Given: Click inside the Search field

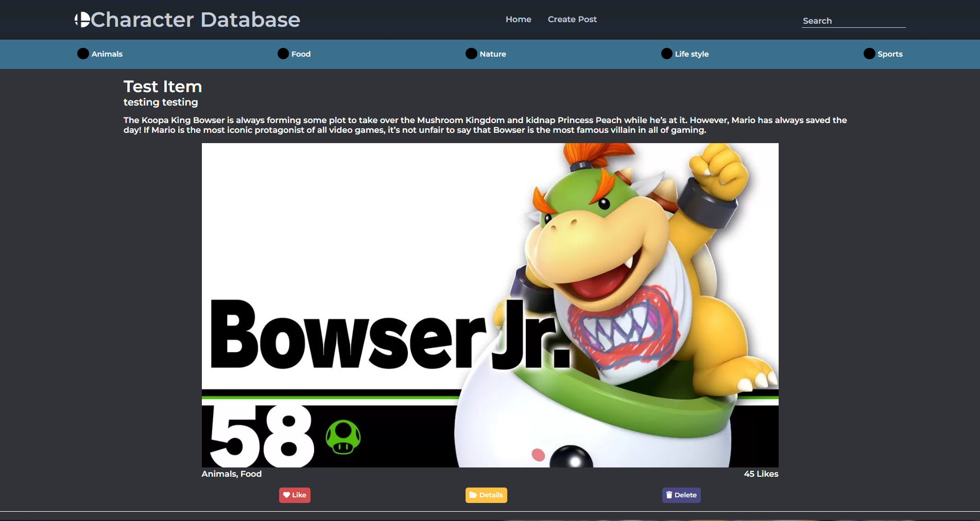Looking at the screenshot, I should pos(853,21).
